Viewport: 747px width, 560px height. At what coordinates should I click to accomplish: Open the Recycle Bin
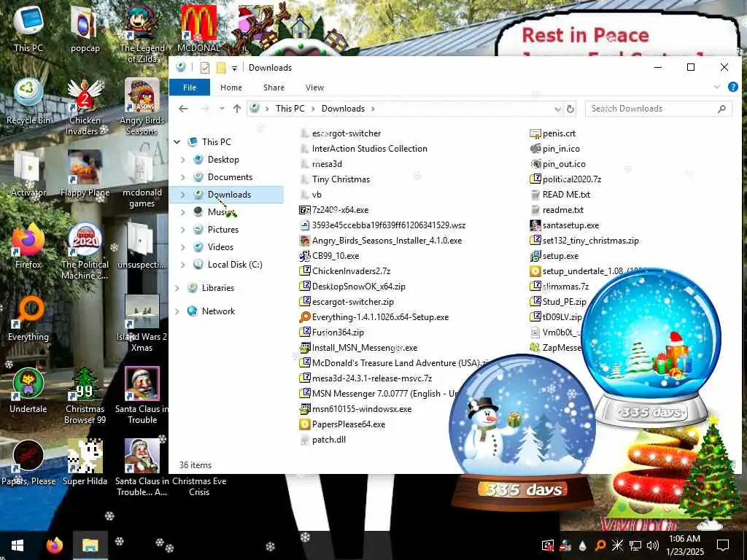tap(28, 101)
